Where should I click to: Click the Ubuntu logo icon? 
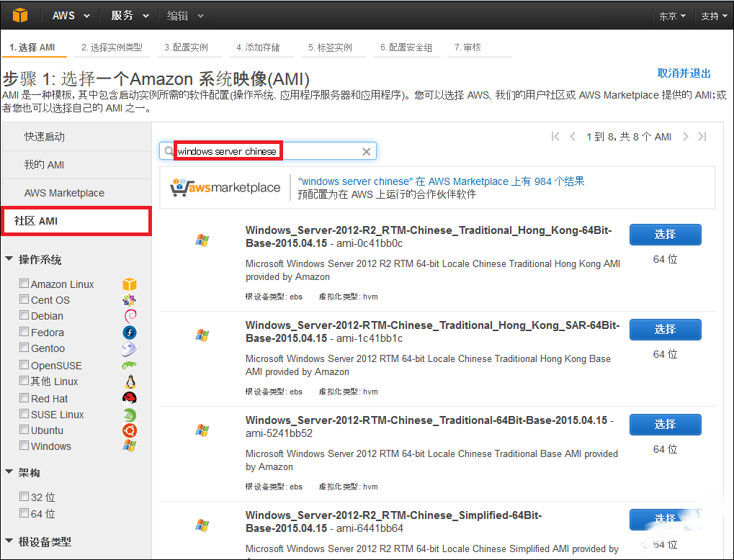coord(130,430)
